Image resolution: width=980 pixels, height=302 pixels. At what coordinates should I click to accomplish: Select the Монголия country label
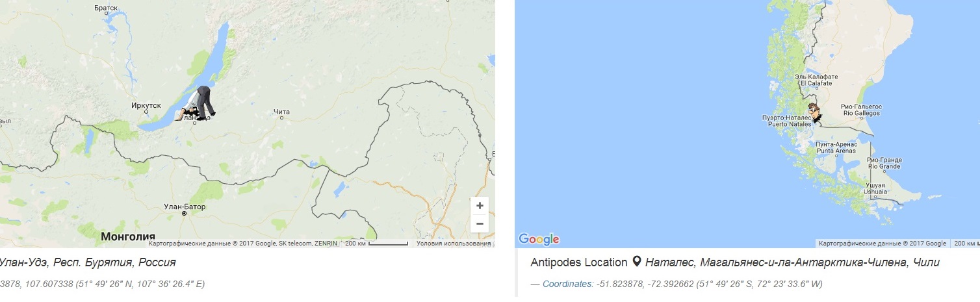pyautogui.click(x=128, y=236)
